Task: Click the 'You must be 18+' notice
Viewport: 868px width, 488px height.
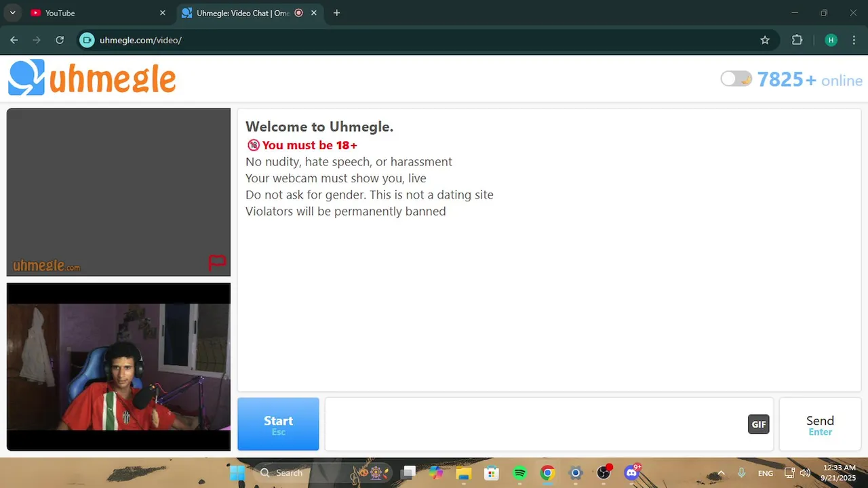Action: 302,145
